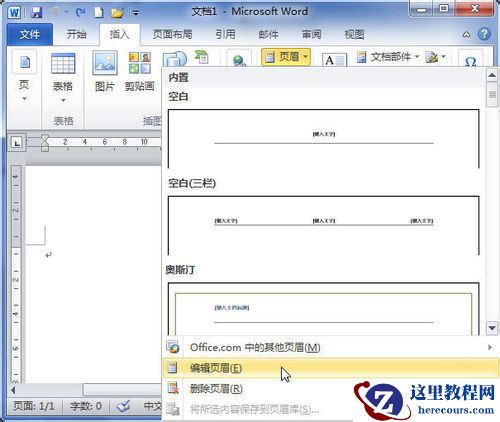Click the Office.com headers icon in the menu
500x422 pixels.
pos(173,347)
